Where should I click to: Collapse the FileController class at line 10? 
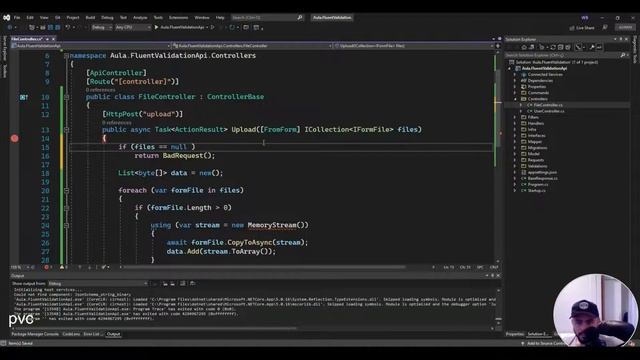[x=66, y=97]
